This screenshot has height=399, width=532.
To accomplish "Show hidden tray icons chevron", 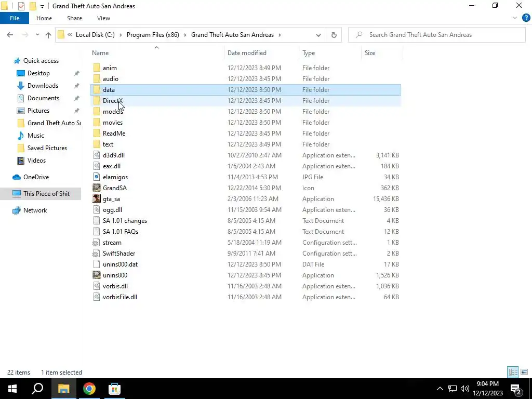I will (440, 389).
